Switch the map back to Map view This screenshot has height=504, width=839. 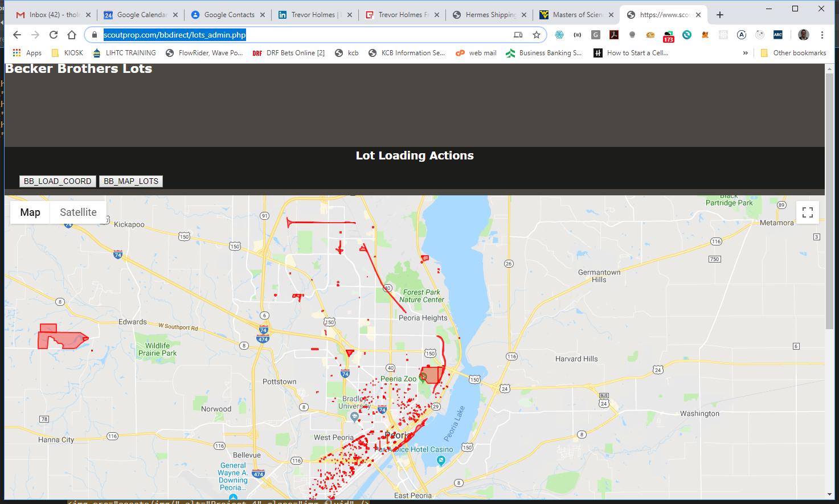tap(30, 212)
